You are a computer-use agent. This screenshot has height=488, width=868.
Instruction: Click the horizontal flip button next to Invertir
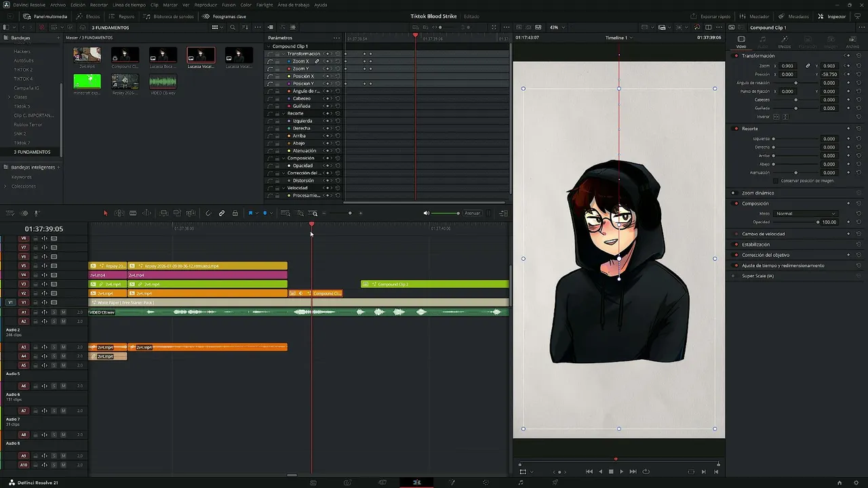(x=777, y=117)
